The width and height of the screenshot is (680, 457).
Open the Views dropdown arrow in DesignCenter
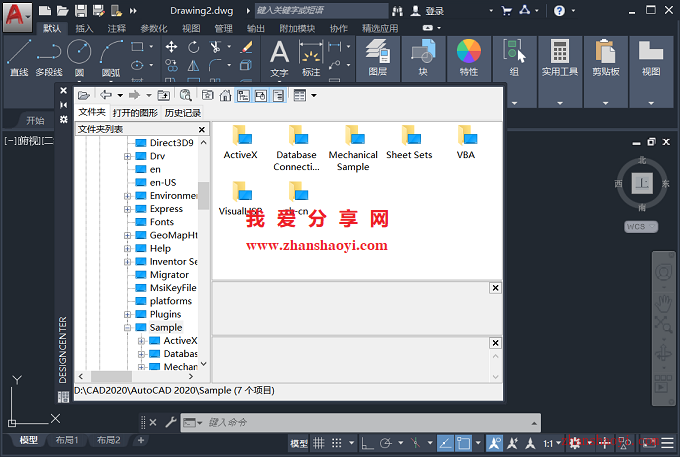[314, 95]
